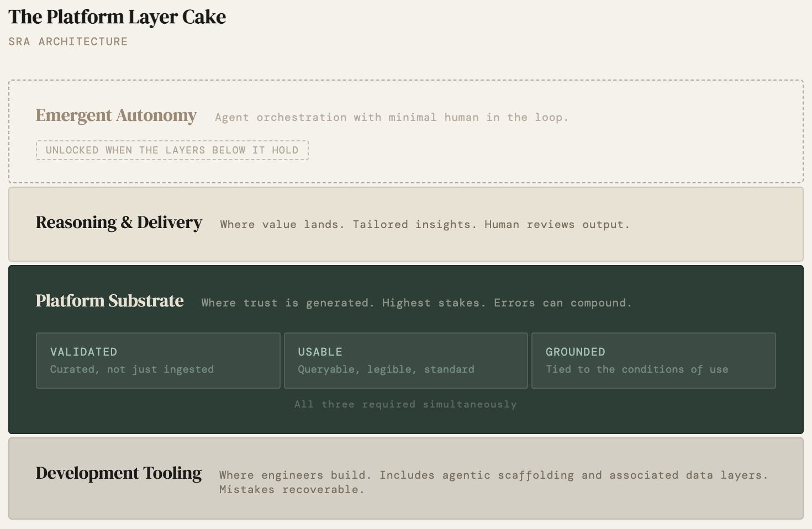Open the 'Platform Substrate' heading
This screenshot has width=812, height=529.
pos(109,301)
